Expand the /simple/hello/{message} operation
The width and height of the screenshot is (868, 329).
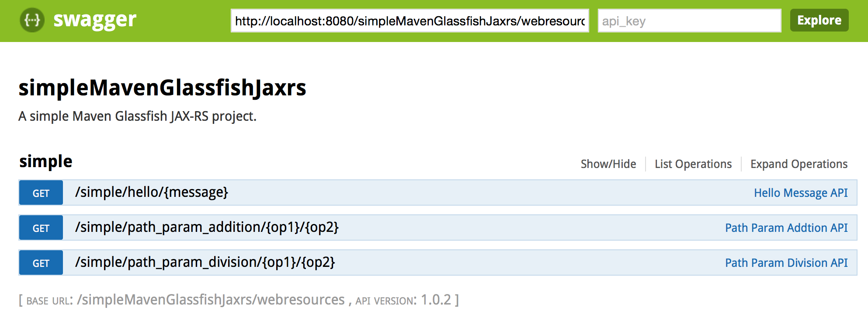coord(153,192)
